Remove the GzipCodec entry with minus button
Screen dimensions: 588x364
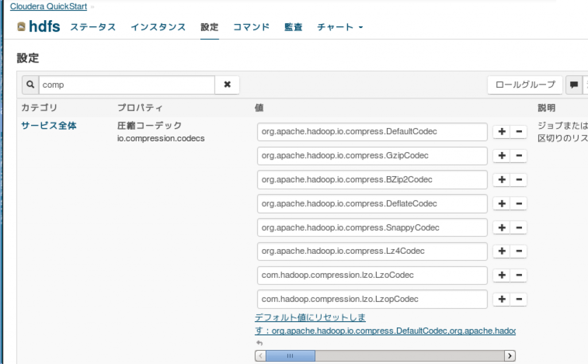pyautogui.click(x=519, y=156)
